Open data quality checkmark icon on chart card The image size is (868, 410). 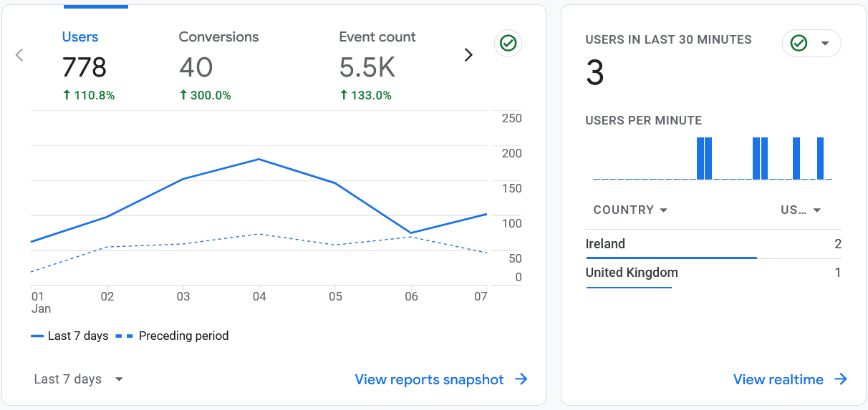[x=508, y=44]
